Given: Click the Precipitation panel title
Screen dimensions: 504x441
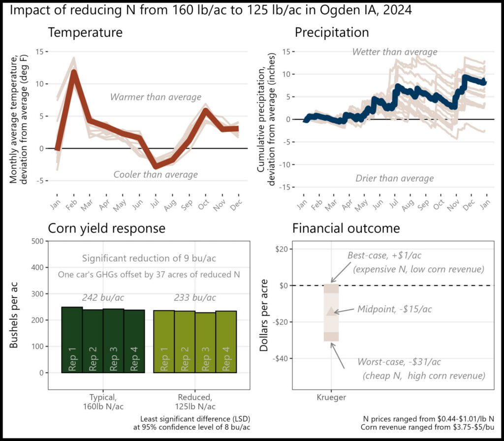Looking at the screenshot, I should (x=332, y=32).
